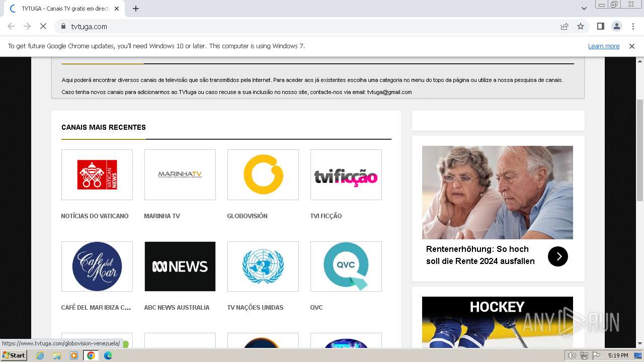Click the taskbar clock 5:19 PM
644x362 pixels.
pyautogui.click(x=618, y=355)
